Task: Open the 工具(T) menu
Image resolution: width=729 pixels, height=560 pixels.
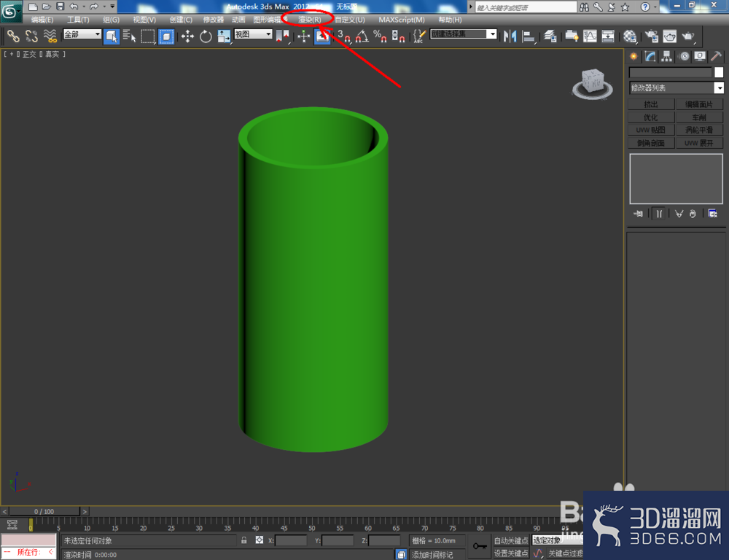Action: [78, 20]
